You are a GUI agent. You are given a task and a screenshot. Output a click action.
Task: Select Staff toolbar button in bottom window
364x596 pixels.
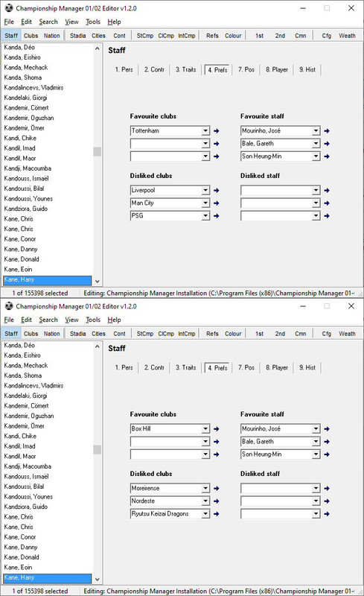click(11, 334)
